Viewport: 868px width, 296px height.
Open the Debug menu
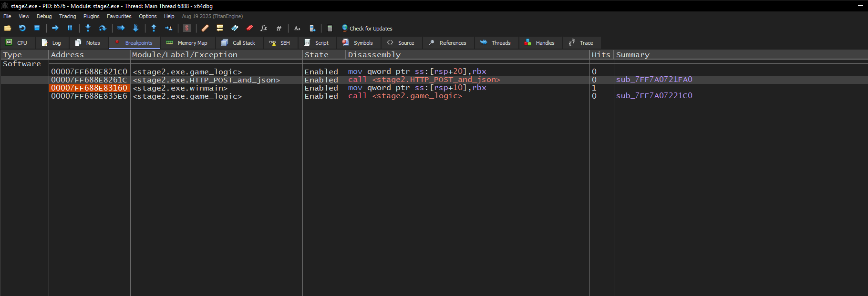tap(44, 16)
